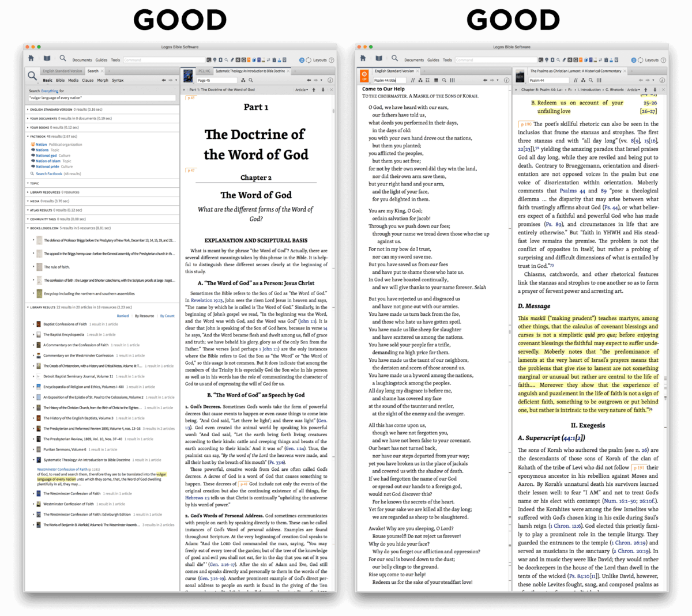Expand Baptist Confessions of Faith result
The width and height of the screenshot is (692, 616).
pos(33,324)
